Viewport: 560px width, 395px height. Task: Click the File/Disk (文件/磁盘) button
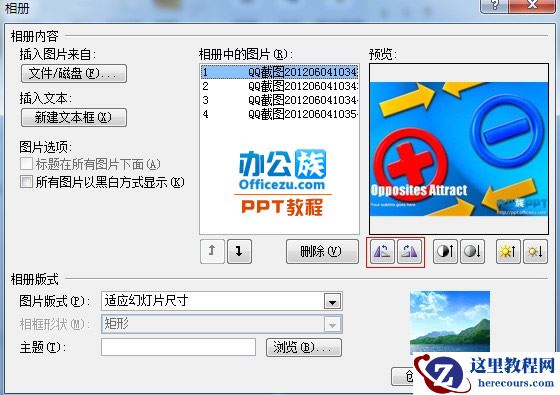tap(74, 74)
